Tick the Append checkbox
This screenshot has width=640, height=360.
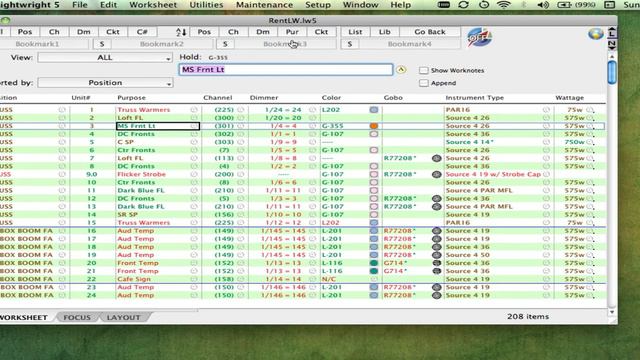click(424, 83)
